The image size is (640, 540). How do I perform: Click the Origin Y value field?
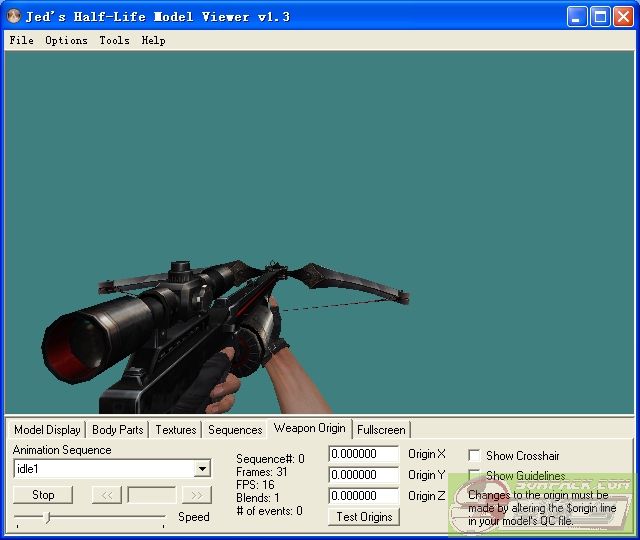pos(363,475)
